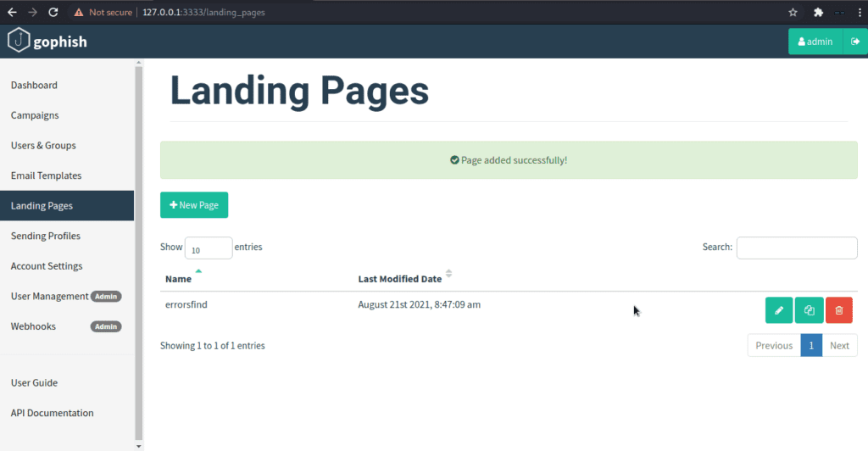Reload the page with browser refresh icon
The width and height of the screenshot is (868, 451).
(53, 13)
